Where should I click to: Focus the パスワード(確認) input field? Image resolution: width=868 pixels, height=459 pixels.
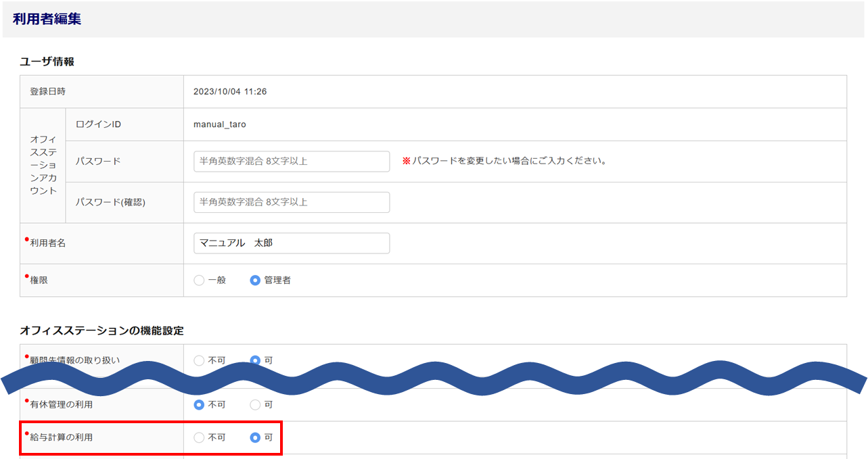(x=291, y=202)
